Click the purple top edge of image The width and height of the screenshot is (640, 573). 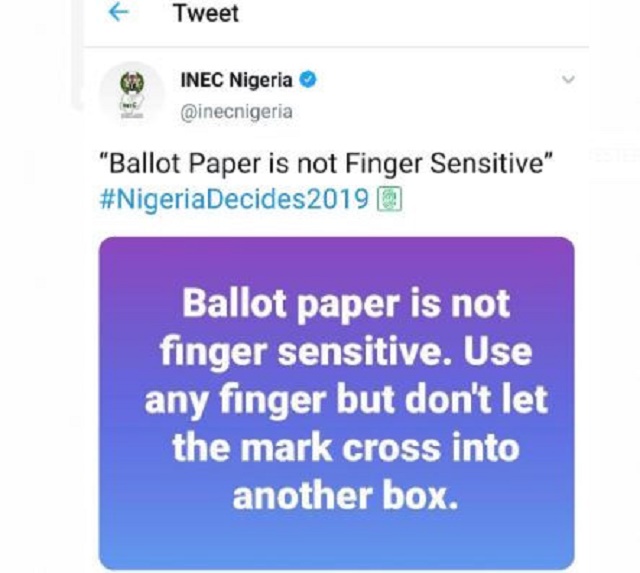[337, 248]
